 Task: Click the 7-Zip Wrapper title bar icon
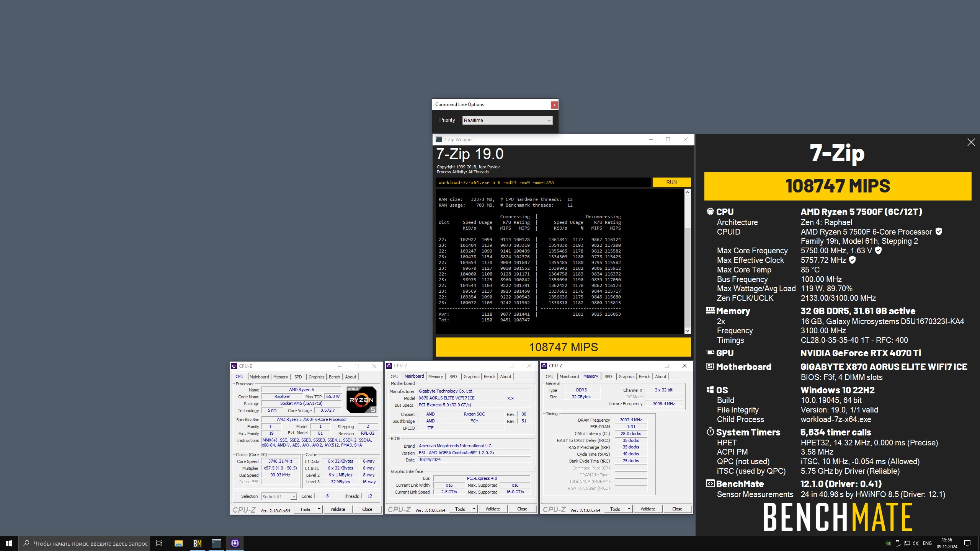439,140
